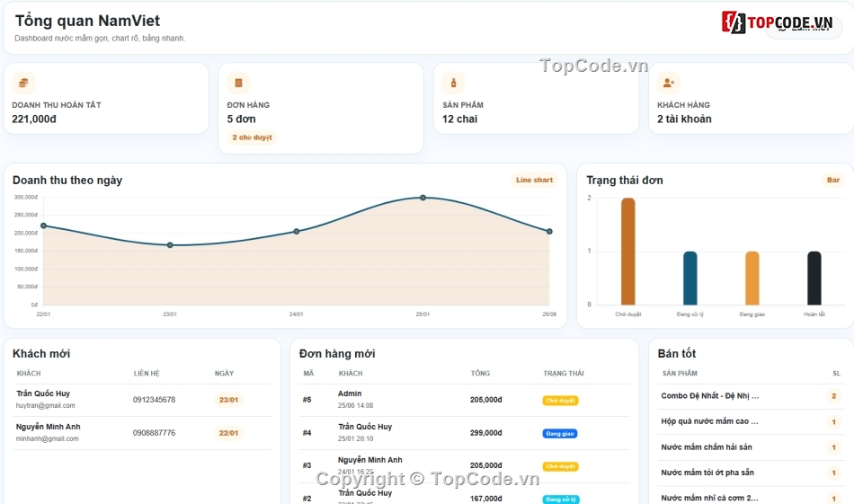This screenshot has width=854, height=504.
Task: Click order code #4
Action: coord(307,433)
